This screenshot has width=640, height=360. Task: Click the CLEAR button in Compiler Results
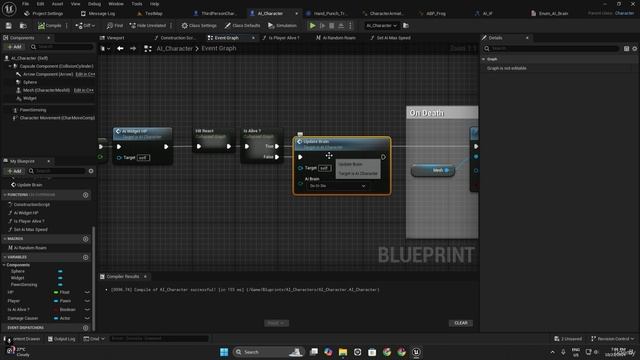coord(461,323)
